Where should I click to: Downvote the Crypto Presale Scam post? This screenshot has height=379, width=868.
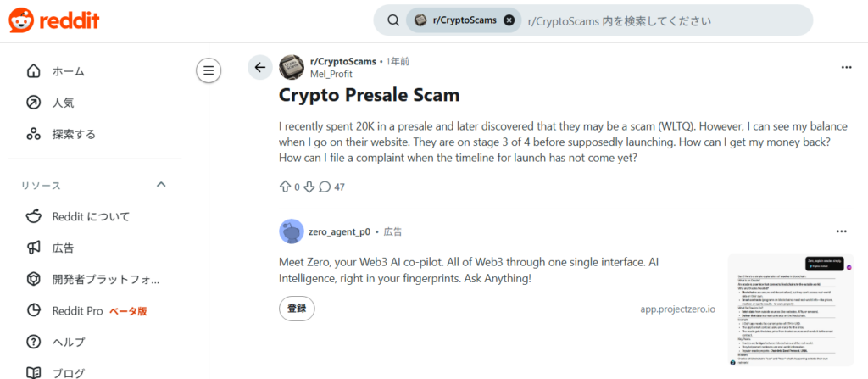(x=309, y=187)
